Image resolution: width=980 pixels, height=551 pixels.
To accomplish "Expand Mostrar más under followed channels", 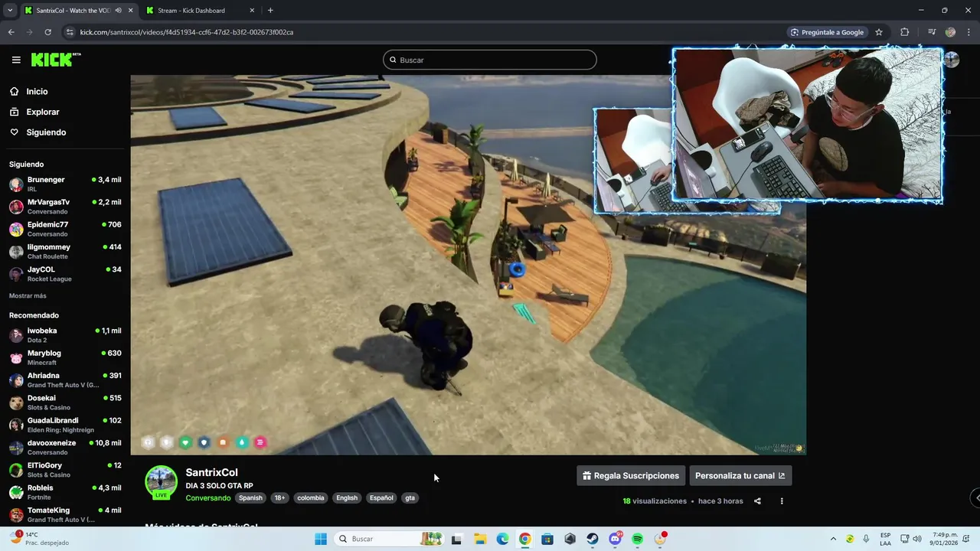I will coord(28,295).
